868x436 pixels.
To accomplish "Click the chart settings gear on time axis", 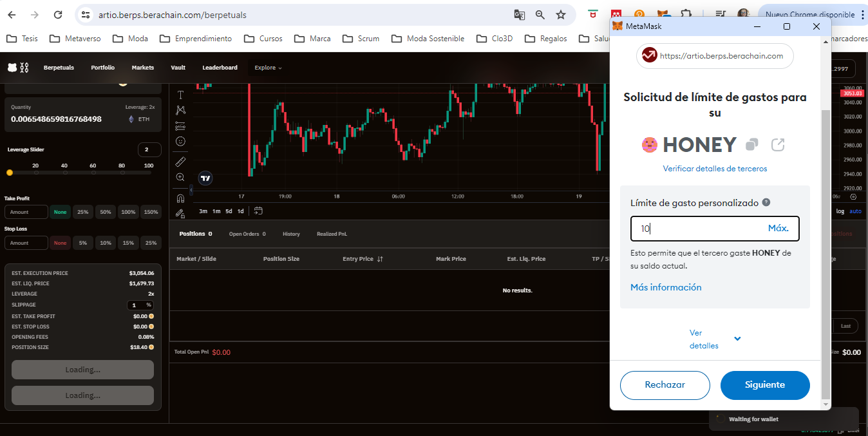I will pyautogui.click(x=854, y=196).
